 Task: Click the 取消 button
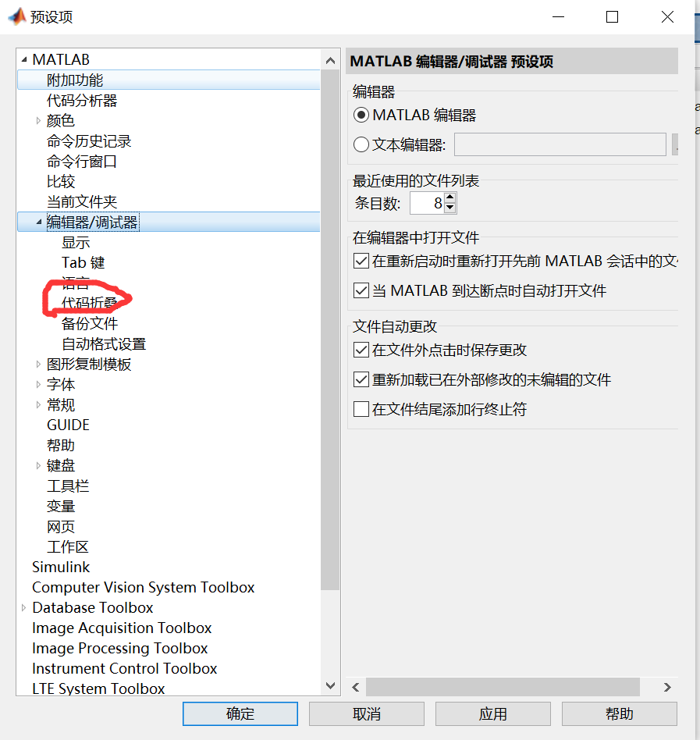point(367,713)
